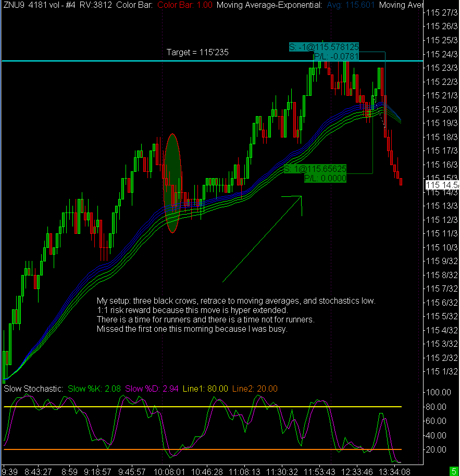Click the 13:34:08 time axis label
Viewport: 460px width, 476px height.
pyautogui.click(x=394, y=472)
